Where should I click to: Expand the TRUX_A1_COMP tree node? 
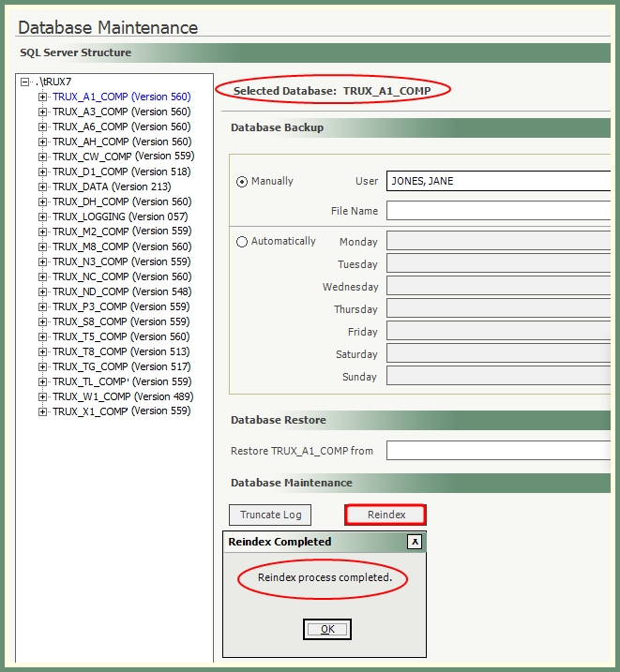coord(42,97)
